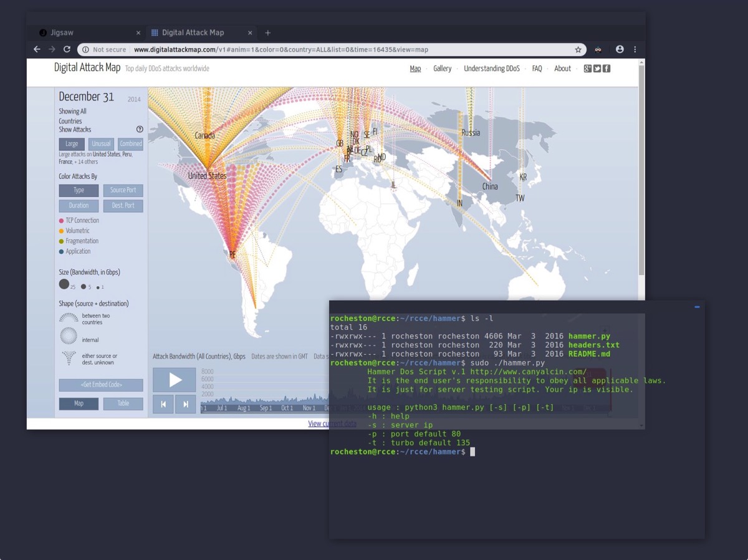Open the user profile avatar icon

(x=619, y=49)
